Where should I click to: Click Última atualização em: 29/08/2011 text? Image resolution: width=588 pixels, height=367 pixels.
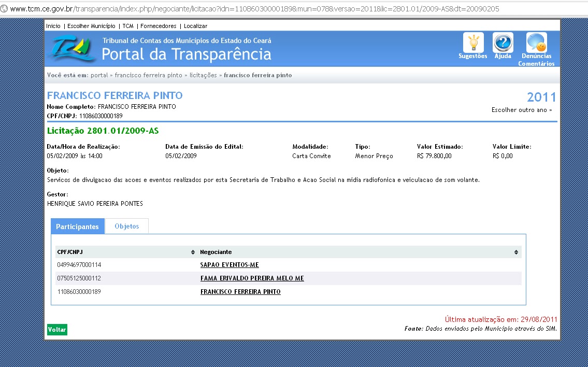click(x=501, y=320)
